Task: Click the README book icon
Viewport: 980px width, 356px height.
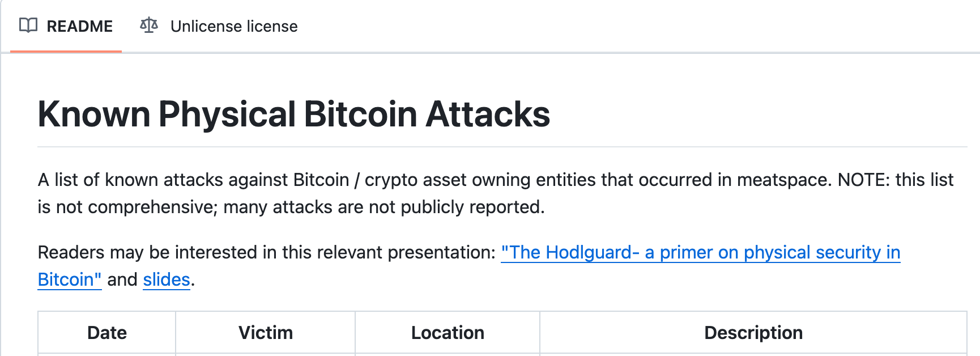Action: (28, 26)
